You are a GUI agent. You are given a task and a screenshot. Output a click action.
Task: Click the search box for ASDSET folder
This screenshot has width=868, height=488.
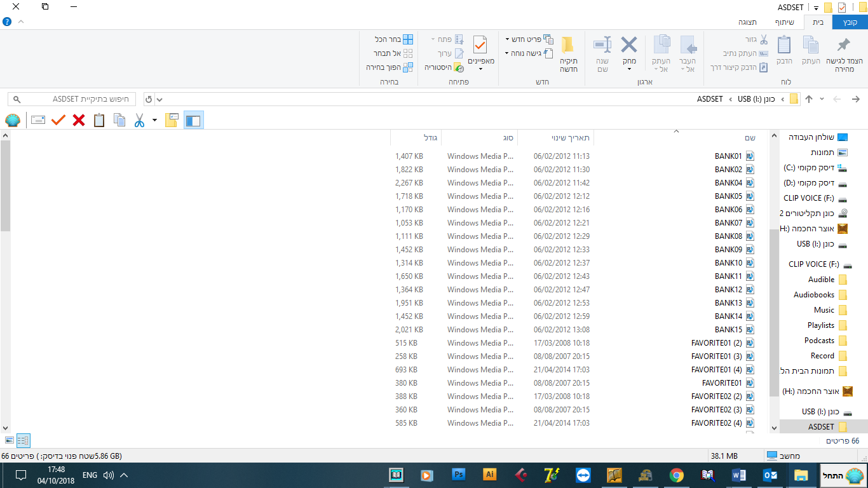click(x=72, y=99)
